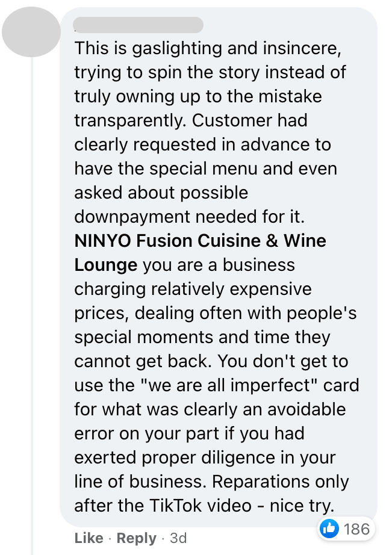Click the 'Reparations only' sentence text

coord(280,482)
